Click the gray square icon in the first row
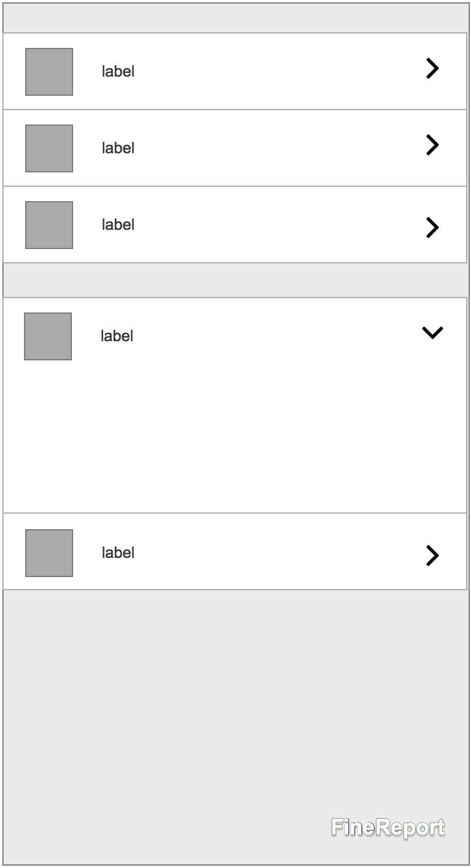Viewport: 471px width, 868px height. point(49,72)
